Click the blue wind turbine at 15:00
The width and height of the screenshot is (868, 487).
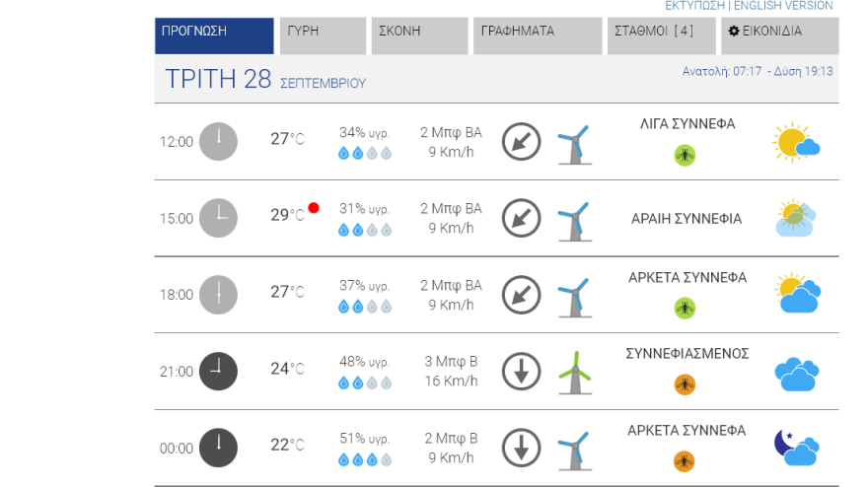point(574,219)
